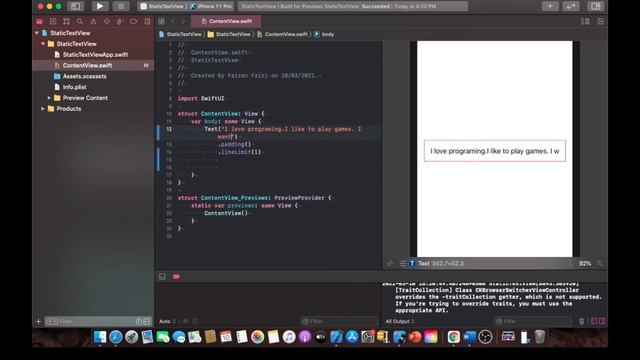Click StaticTextView folder in breadcrumb bar
This screenshot has width=640, height=360.
[x=229, y=34]
